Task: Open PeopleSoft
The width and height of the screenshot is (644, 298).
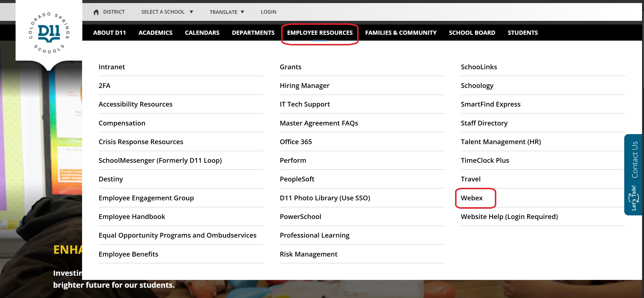Action: (297, 179)
